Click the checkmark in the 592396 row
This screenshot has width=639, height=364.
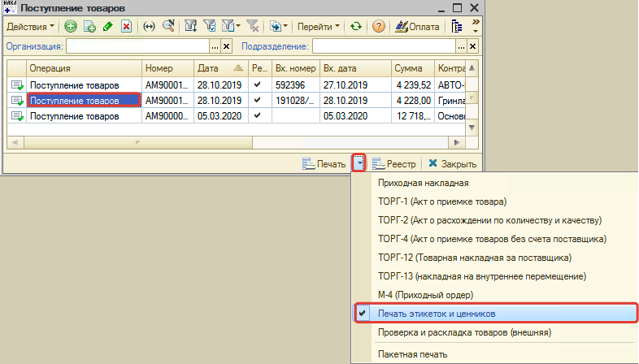(257, 84)
